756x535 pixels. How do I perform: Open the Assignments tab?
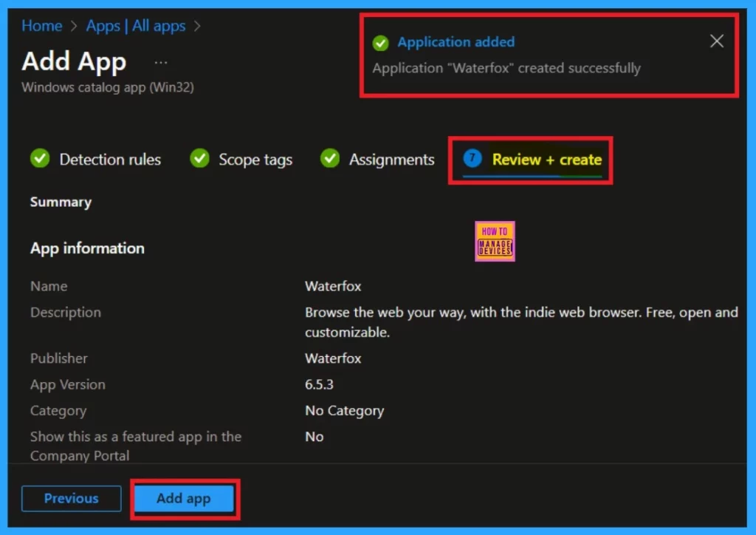(391, 160)
